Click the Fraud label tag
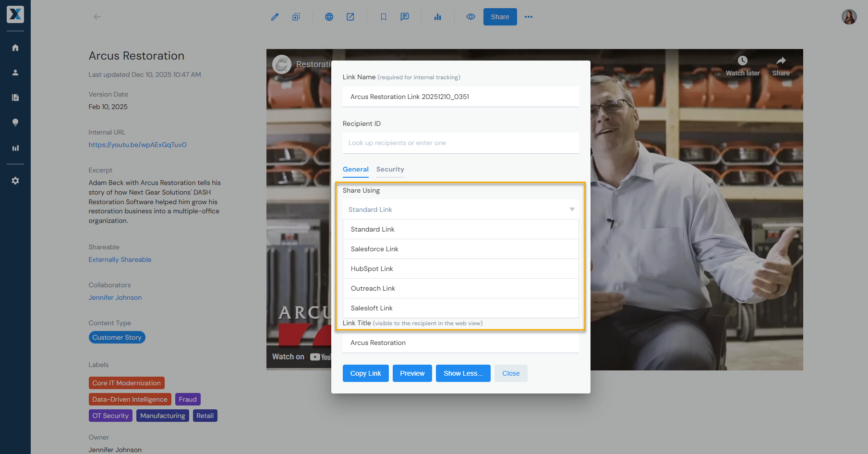 (x=188, y=399)
